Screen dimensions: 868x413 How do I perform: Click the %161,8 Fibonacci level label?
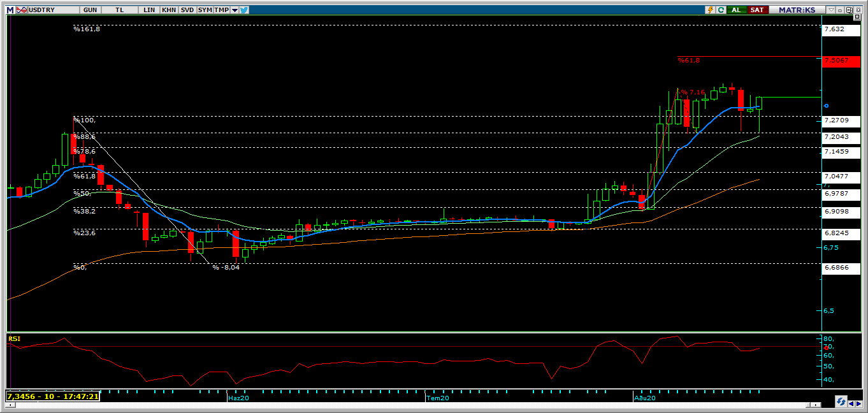click(x=86, y=29)
